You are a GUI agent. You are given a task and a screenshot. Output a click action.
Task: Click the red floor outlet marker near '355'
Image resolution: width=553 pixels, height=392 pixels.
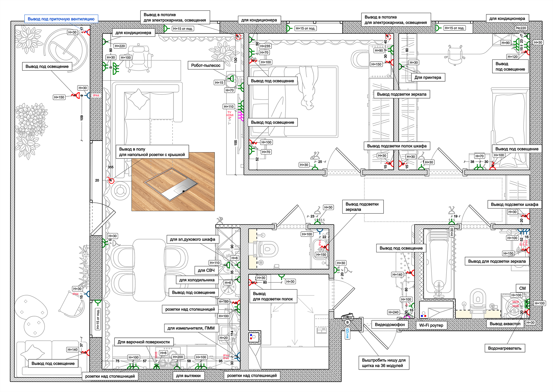pyautogui.click(x=111, y=181)
